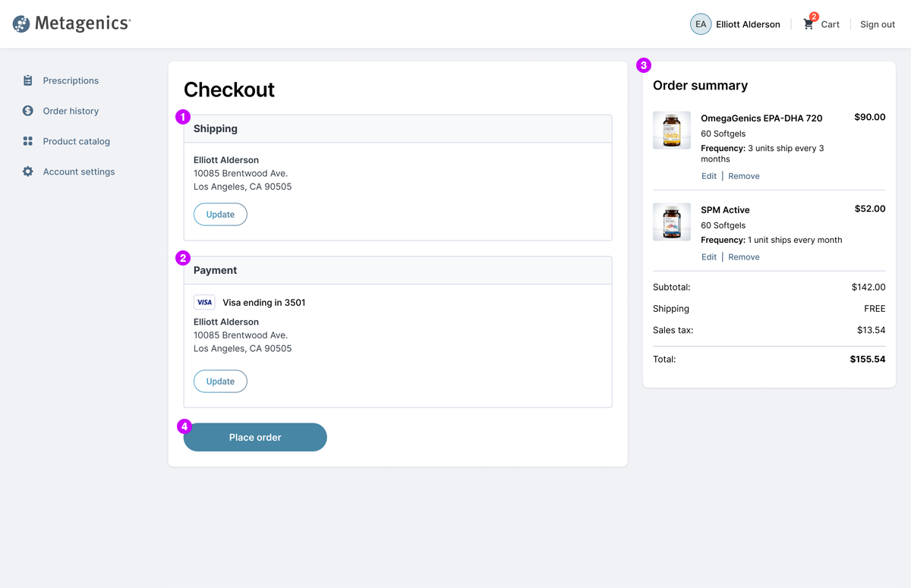The height and width of the screenshot is (588, 911).
Task: Click the Prescriptions clipboard icon
Action: [x=28, y=80]
